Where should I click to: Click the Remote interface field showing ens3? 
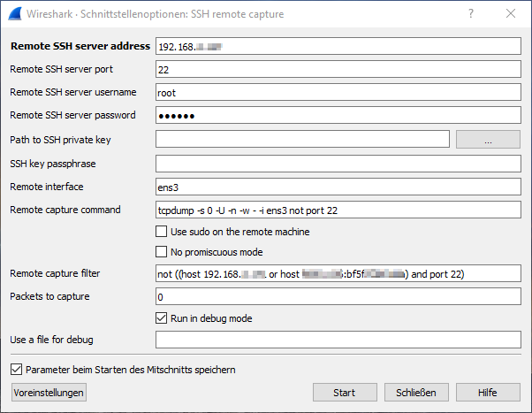pyautogui.click(x=338, y=187)
